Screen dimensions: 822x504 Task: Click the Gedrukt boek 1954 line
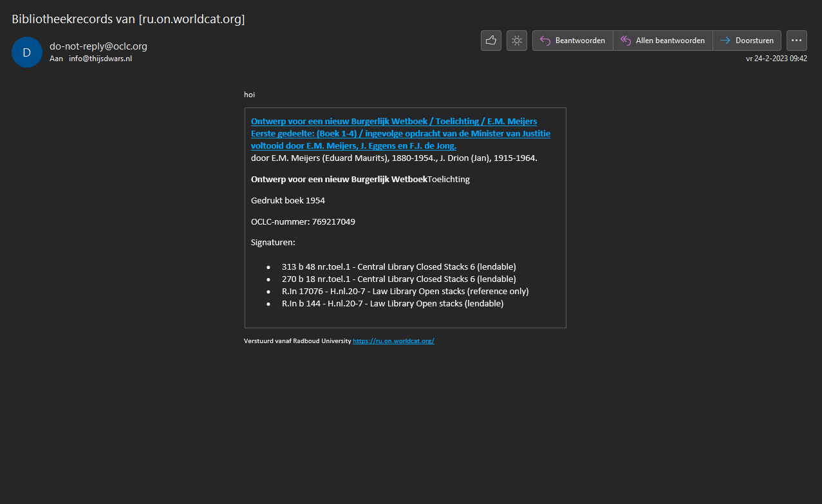click(288, 201)
